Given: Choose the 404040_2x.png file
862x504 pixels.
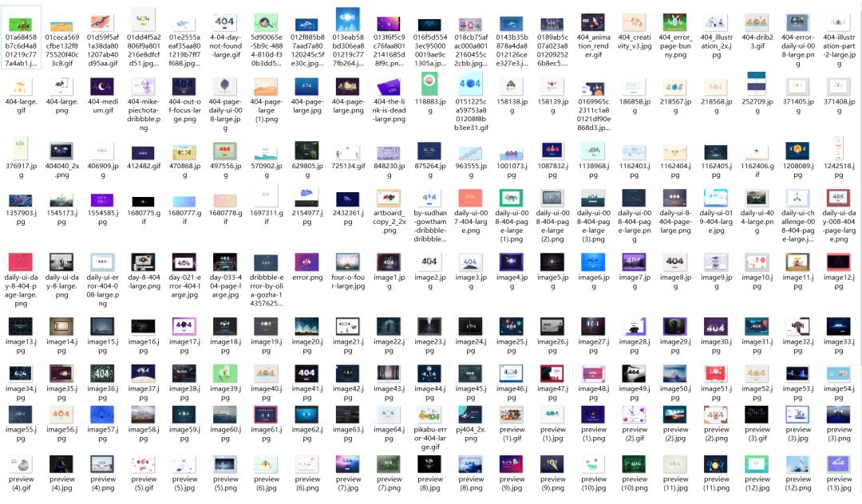Looking at the screenshot, I should (61, 151).
